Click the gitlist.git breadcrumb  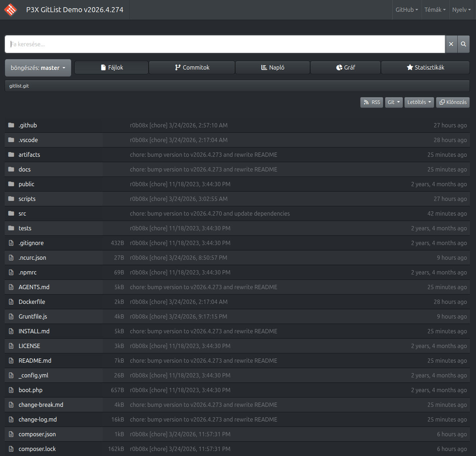pos(19,86)
